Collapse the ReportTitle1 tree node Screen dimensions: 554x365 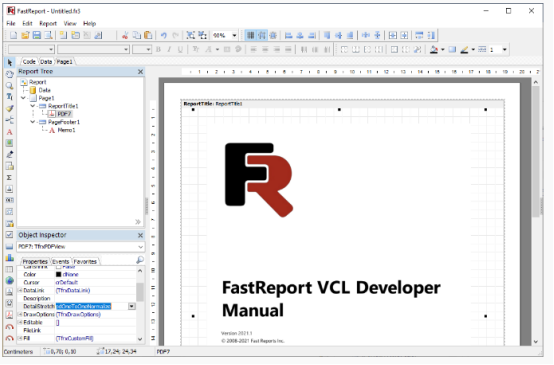(33, 106)
